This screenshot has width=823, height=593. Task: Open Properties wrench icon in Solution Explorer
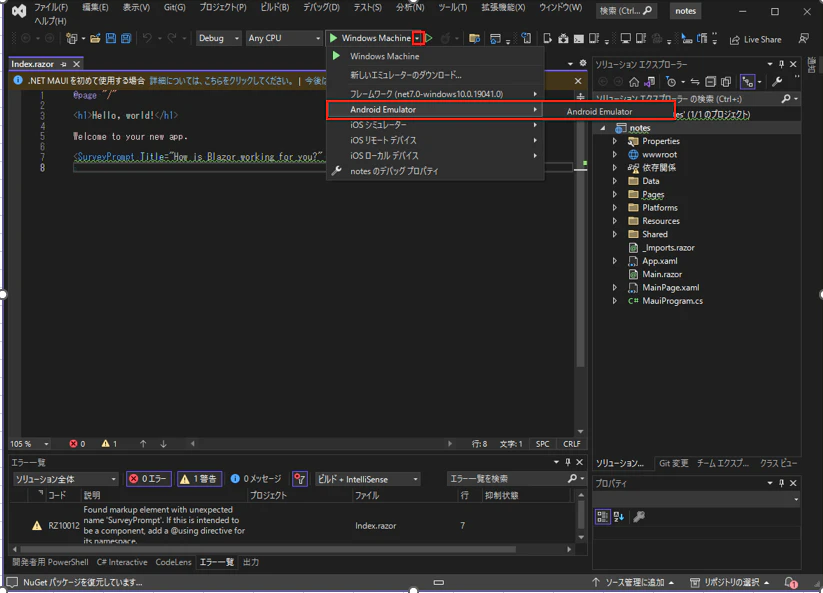[777, 82]
